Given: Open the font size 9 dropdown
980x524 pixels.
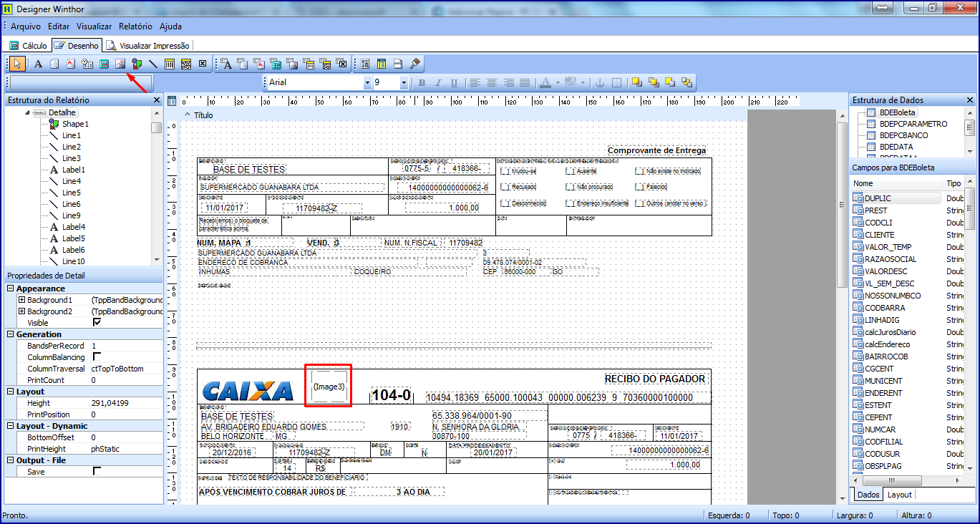Looking at the screenshot, I should [x=404, y=82].
